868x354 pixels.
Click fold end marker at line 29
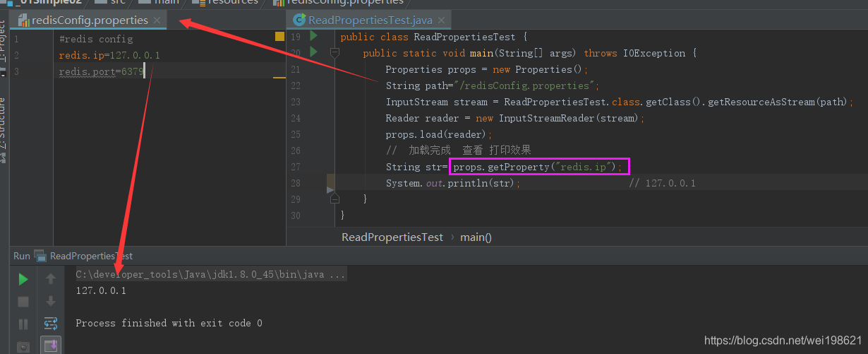point(334,199)
